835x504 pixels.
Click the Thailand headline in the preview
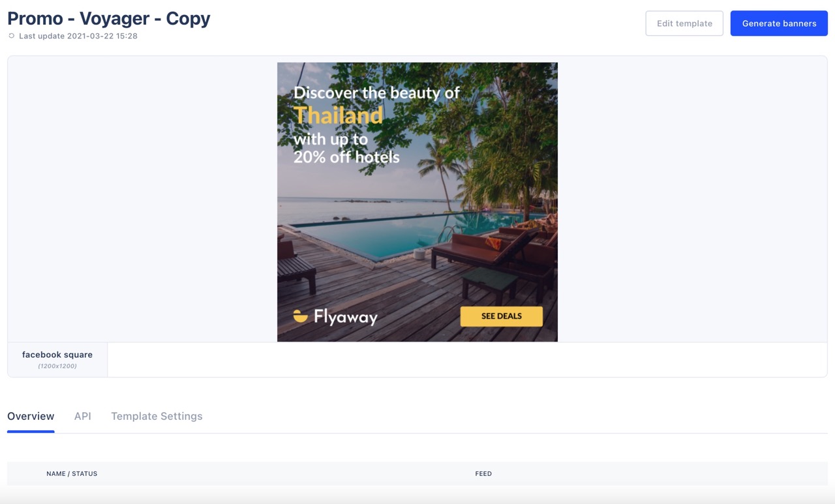(338, 115)
